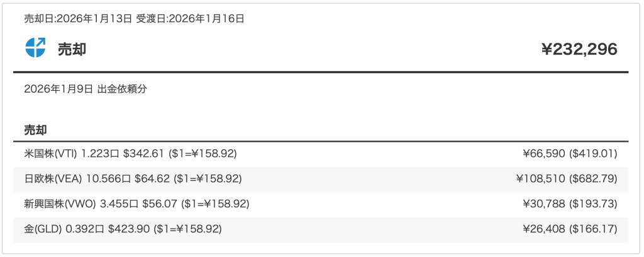The image size is (644, 257).
Task: Click the ¥66,590 VTI amount
Action: tap(544, 154)
